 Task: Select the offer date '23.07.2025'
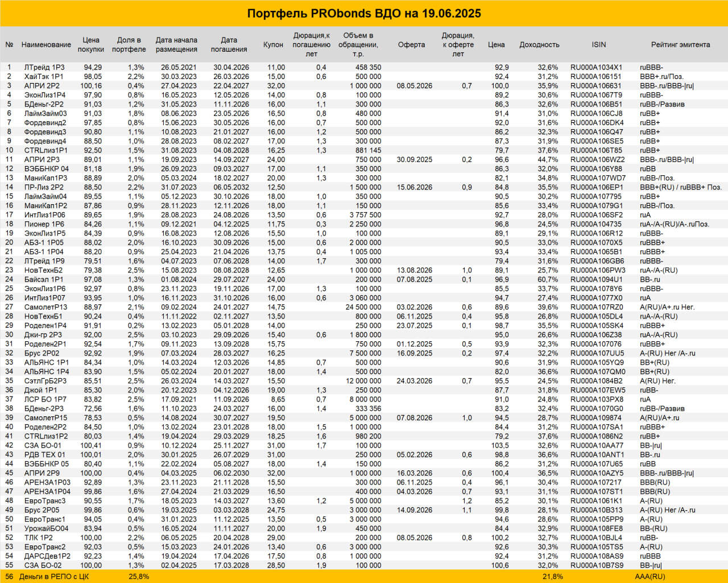[415, 326]
